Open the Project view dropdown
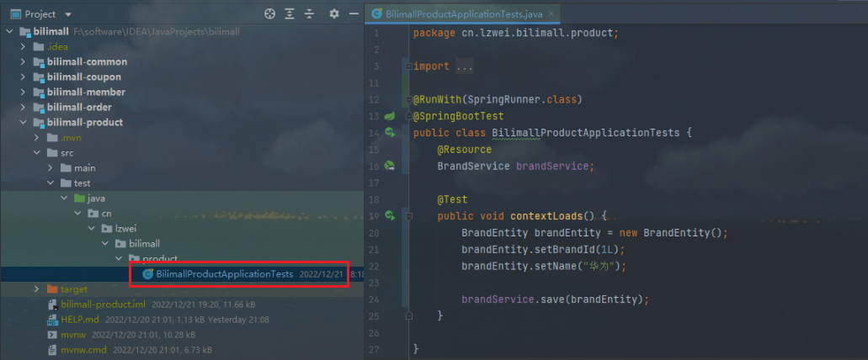Screen dimensions: 868x360 [68, 14]
